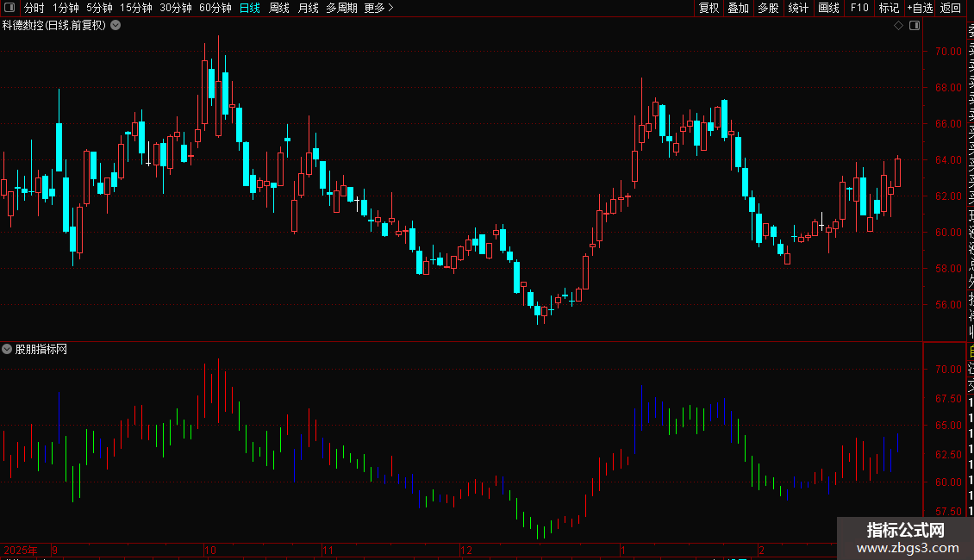Open 多股 multi-stock view
974x560 pixels.
768,8
